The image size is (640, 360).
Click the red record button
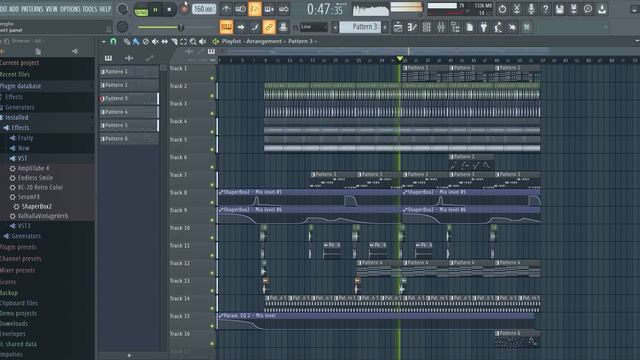[184, 9]
